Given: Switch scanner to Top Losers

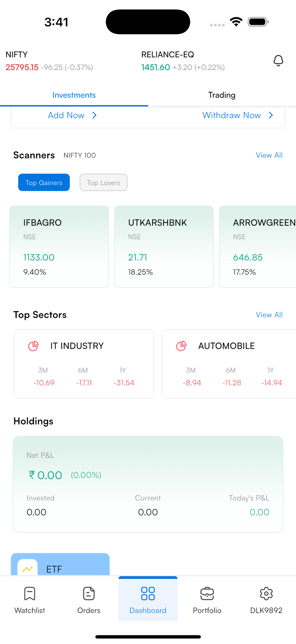Looking at the screenshot, I should pos(104,182).
